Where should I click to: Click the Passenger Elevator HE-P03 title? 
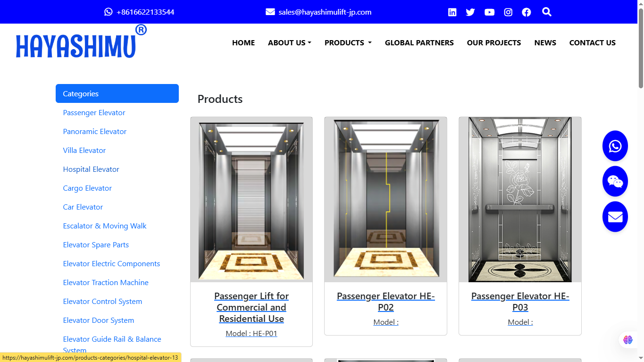tap(520, 302)
